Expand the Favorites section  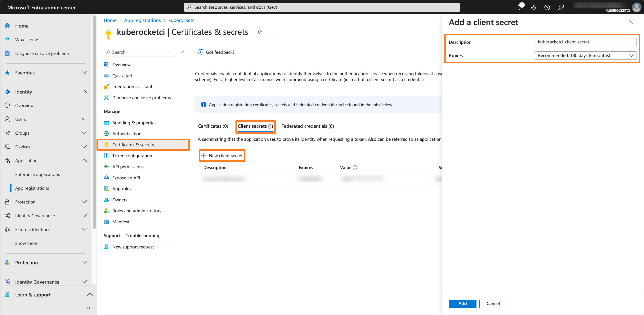tap(84, 72)
